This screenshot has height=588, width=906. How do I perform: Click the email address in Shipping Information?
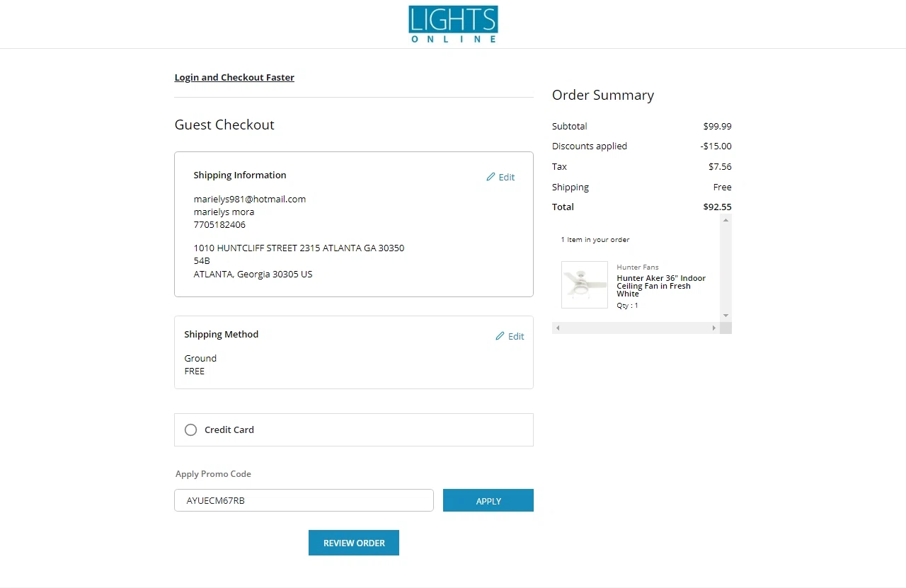(x=250, y=200)
